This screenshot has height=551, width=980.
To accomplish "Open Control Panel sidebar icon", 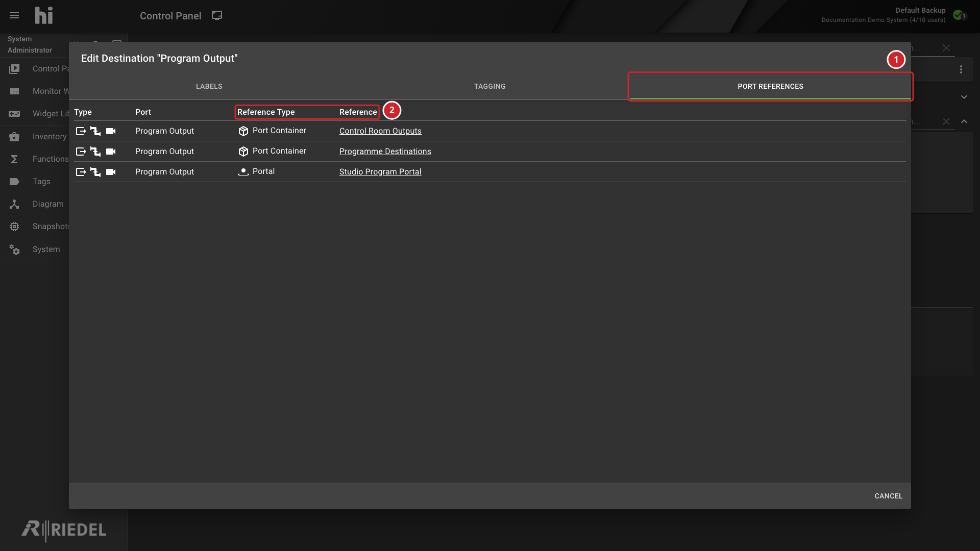I will 14,68.
